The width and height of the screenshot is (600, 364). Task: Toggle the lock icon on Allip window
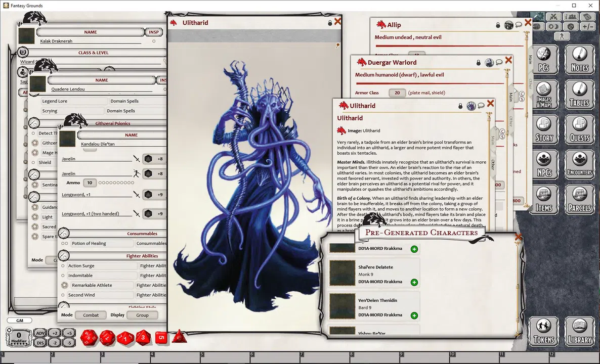point(498,25)
